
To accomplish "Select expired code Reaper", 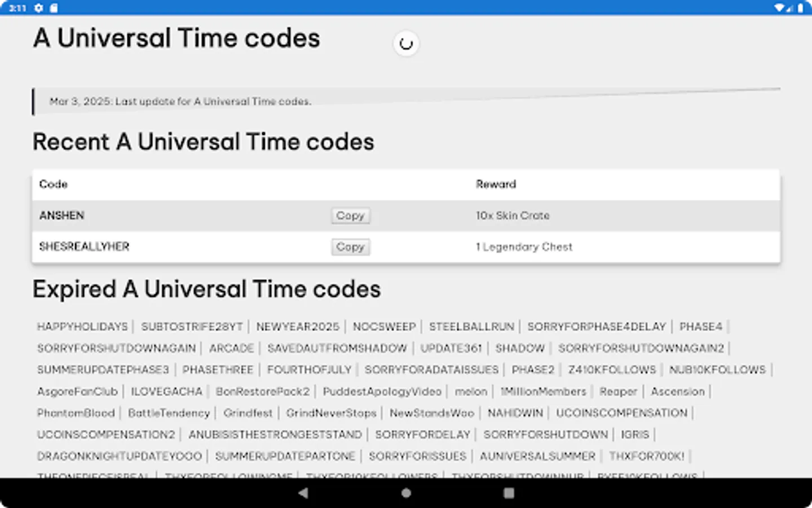I will [618, 392].
